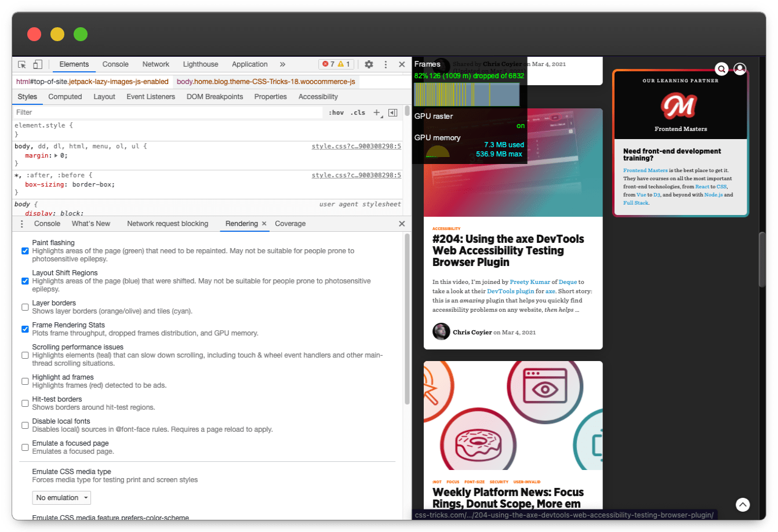Open the DevTools kebab menu at top
Image resolution: width=778 pixels, height=532 pixels.
386,64
